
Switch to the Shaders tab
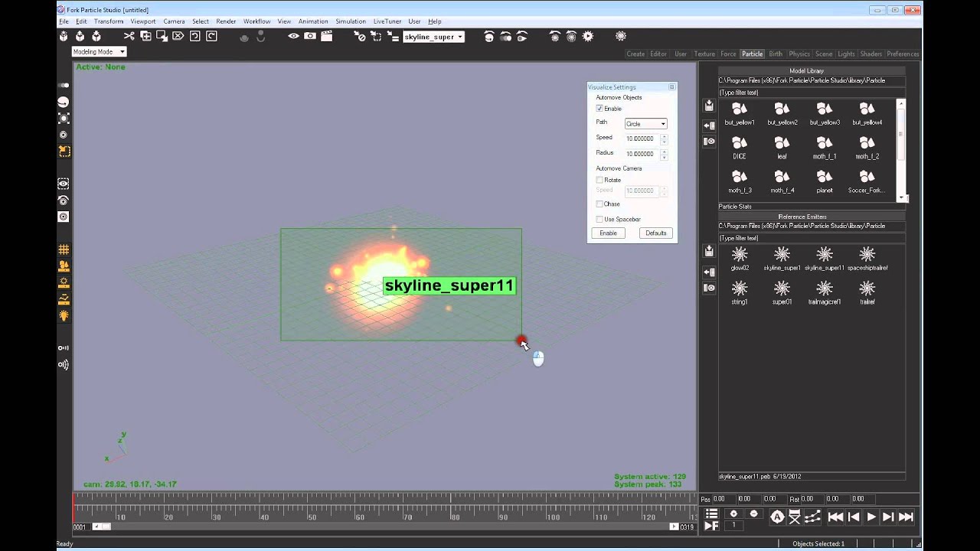tap(871, 54)
